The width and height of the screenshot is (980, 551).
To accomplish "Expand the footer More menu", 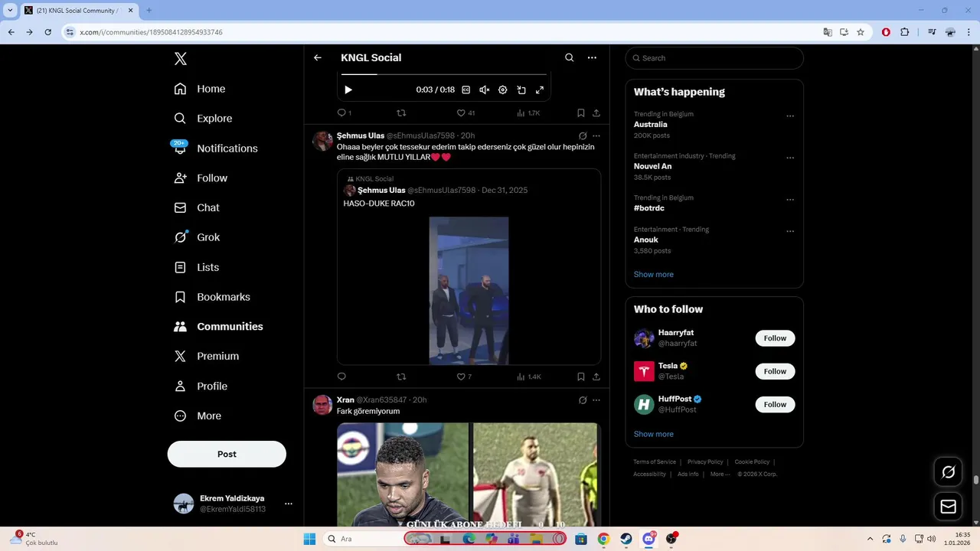I will [x=720, y=474].
